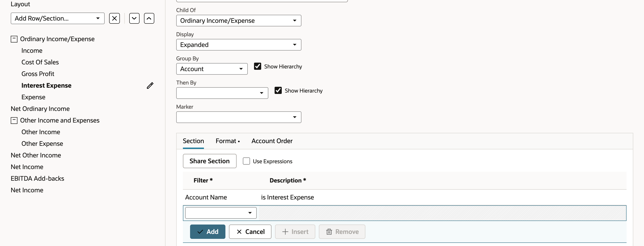Click the Remove button

[342, 231]
